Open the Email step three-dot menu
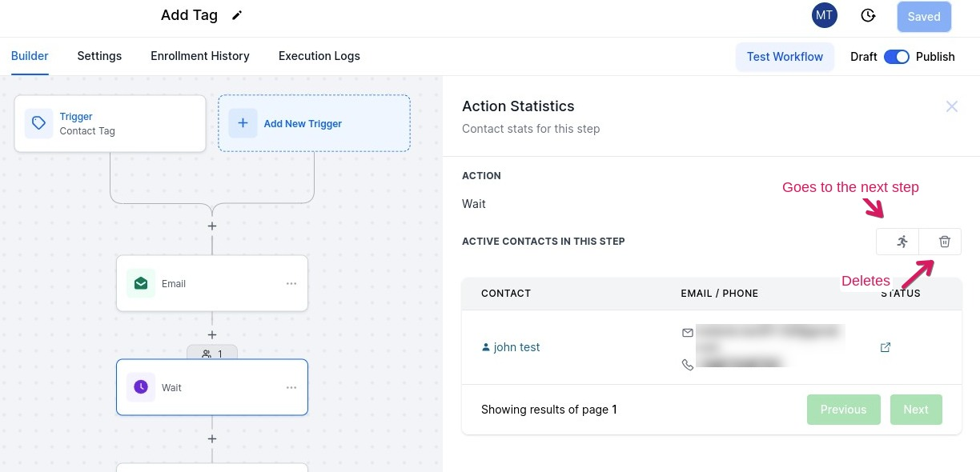This screenshot has height=472, width=980. pos(291,283)
